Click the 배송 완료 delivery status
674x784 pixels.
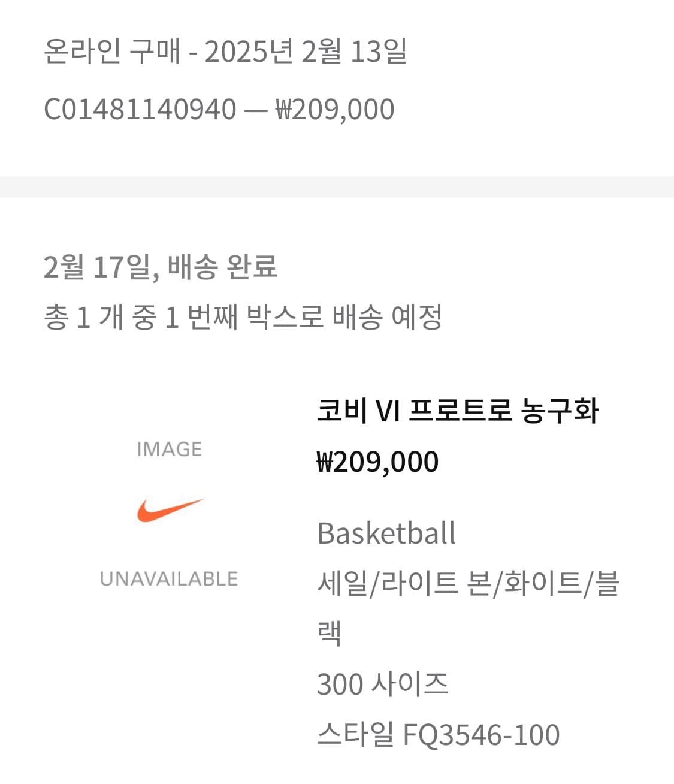click(x=222, y=267)
